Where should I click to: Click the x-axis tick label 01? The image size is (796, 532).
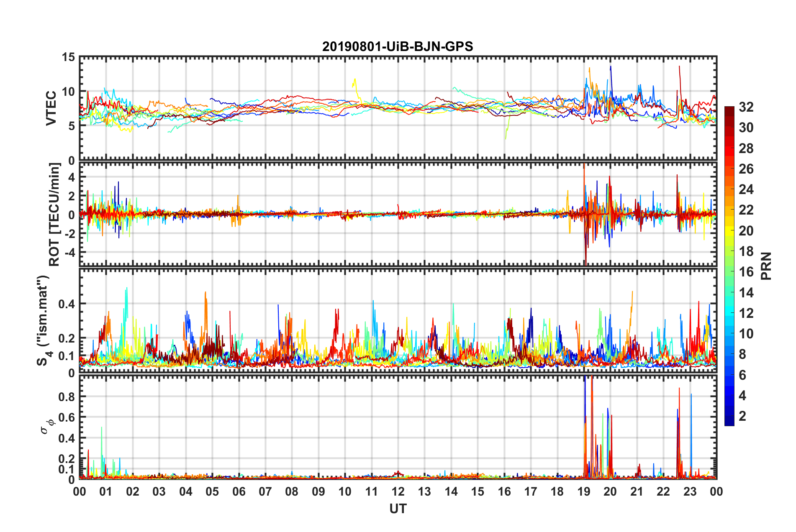tap(106, 491)
